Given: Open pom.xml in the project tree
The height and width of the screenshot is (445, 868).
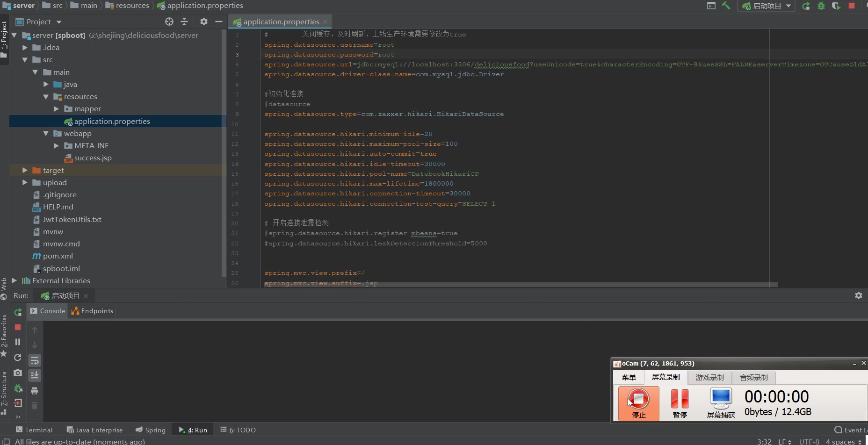Looking at the screenshot, I should coord(58,256).
